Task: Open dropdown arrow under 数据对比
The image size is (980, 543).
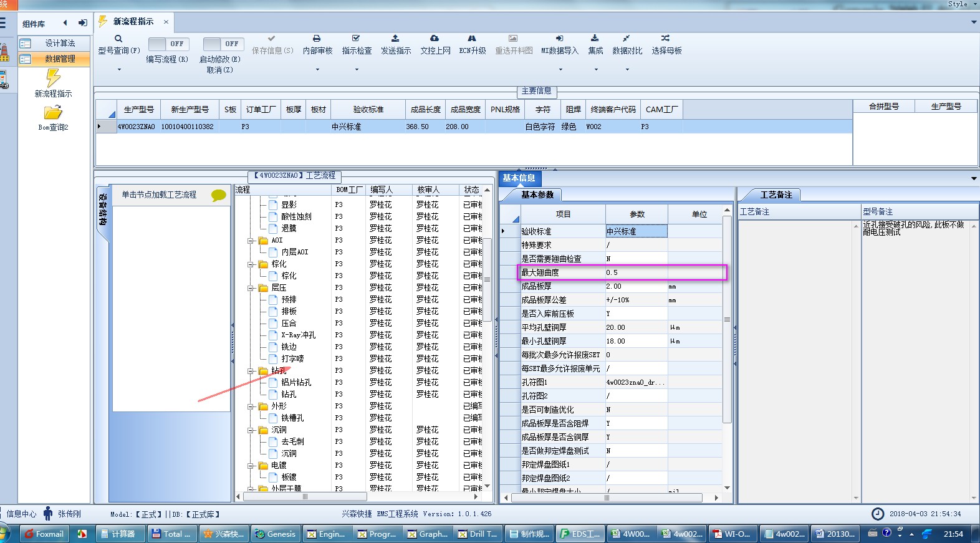Action: pyautogui.click(x=627, y=69)
